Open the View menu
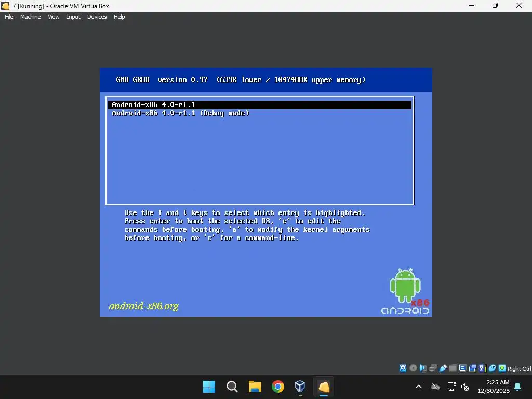Viewport: 532px width, 399px height. pos(54,17)
